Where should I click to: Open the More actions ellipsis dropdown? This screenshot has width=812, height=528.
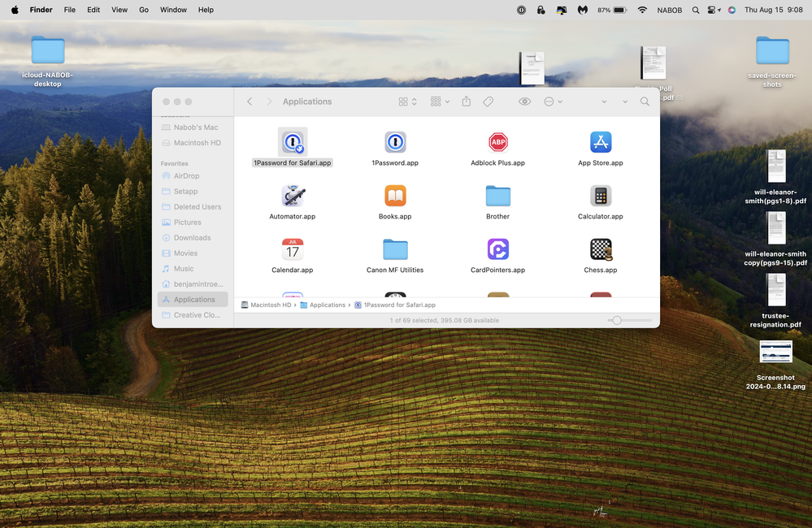click(x=553, y=102)
